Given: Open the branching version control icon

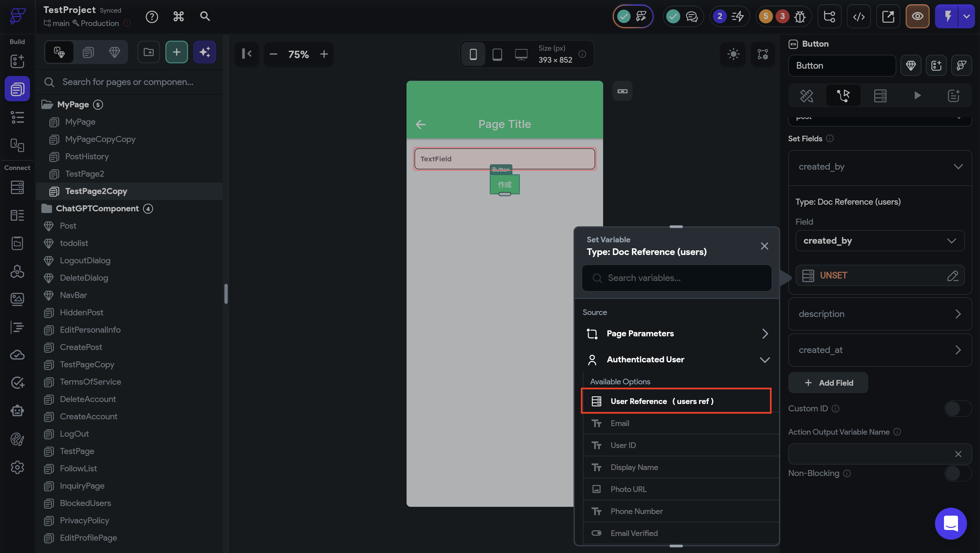Looking at the screenshot, I should [x=829, y=16].
